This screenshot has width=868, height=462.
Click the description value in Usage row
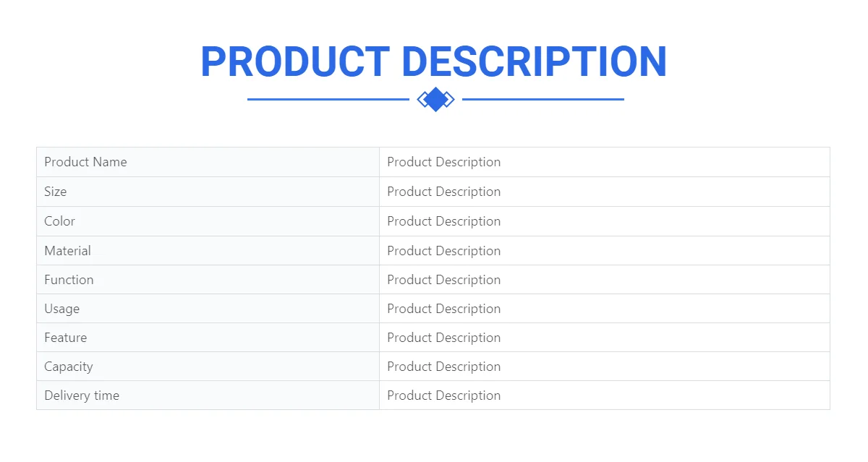pyautogui.click(x=443, y=309)
